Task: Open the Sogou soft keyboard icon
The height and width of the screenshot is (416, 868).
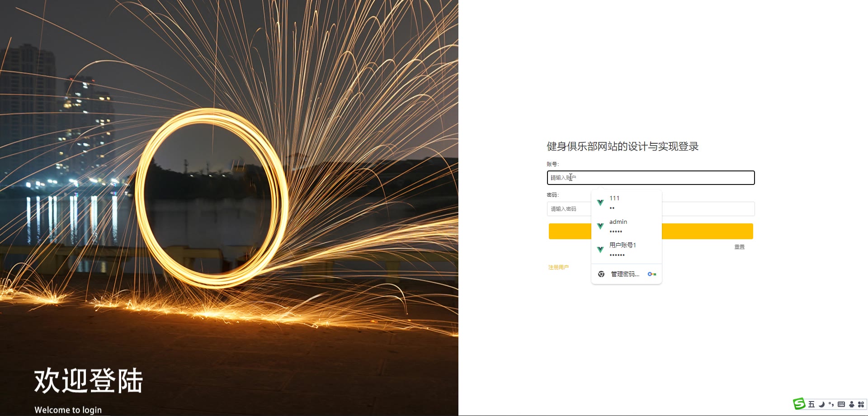Action: click(841, 404)
